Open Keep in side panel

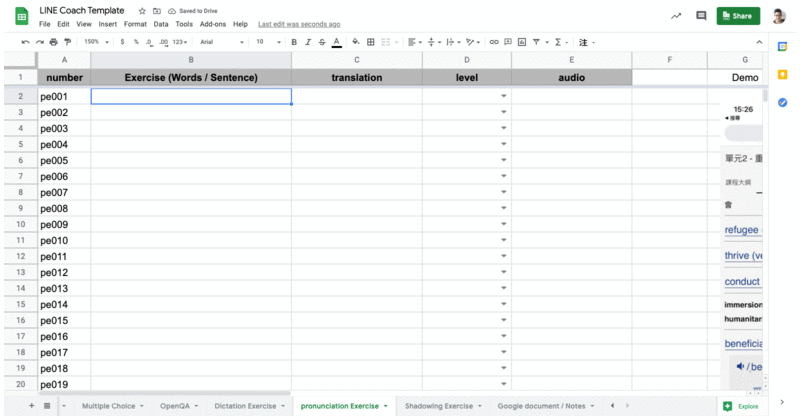point(782,75)
